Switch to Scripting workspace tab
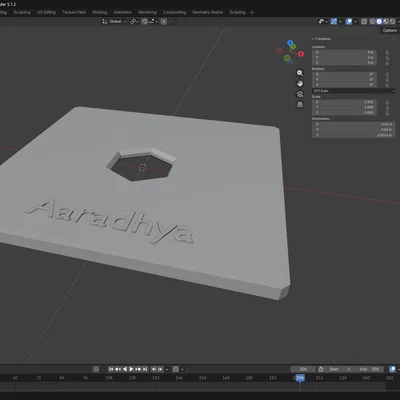This screenshot has height=400, width=400. [237, 12]
